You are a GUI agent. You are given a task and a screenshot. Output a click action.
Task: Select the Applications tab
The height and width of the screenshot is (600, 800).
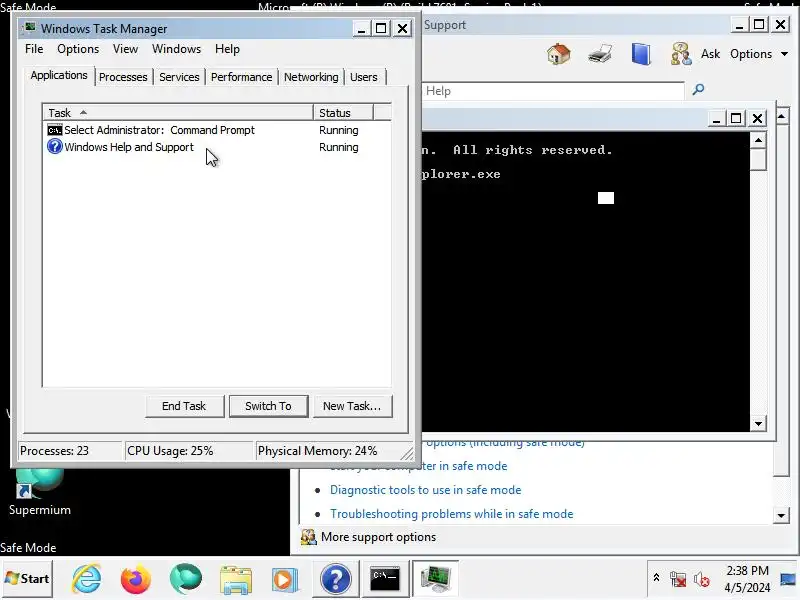[x=59, y=76]
